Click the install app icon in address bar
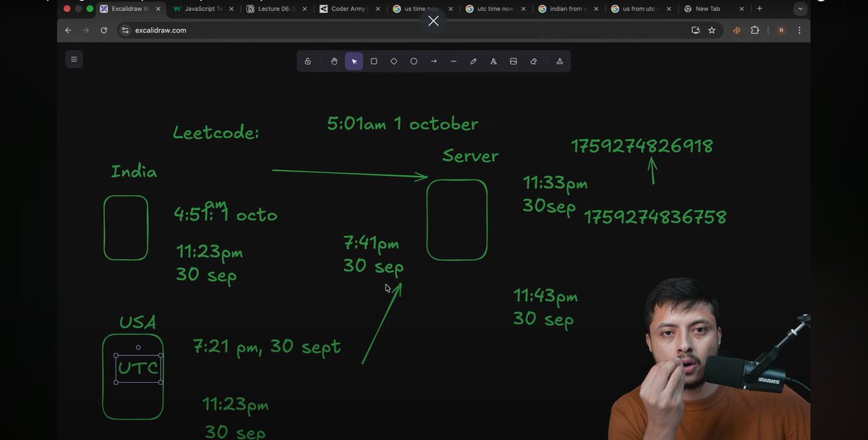This screenshot has width=868, height=440. (695, 30)
